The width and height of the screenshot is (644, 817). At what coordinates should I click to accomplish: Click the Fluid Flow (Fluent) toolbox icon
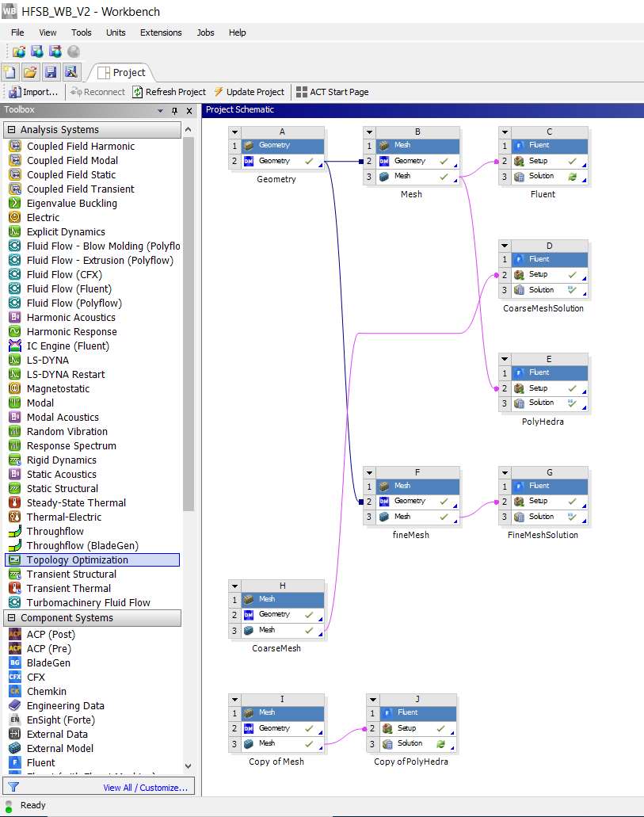coord(14,288)
